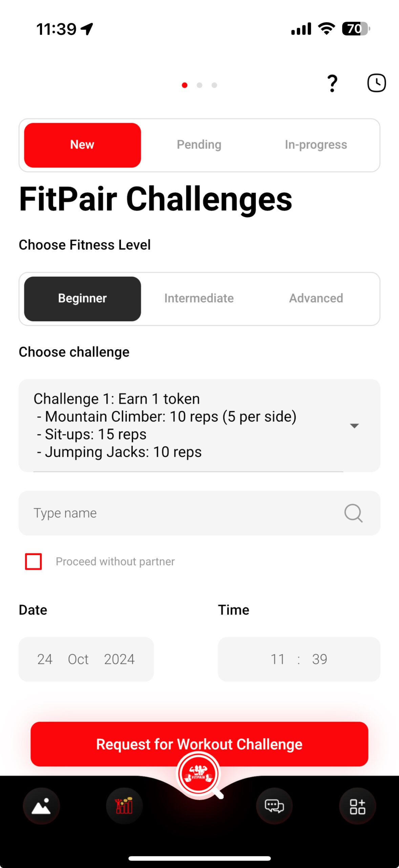
Task: Select the Intermediate fitness level
Action: [x=199, y=298]
